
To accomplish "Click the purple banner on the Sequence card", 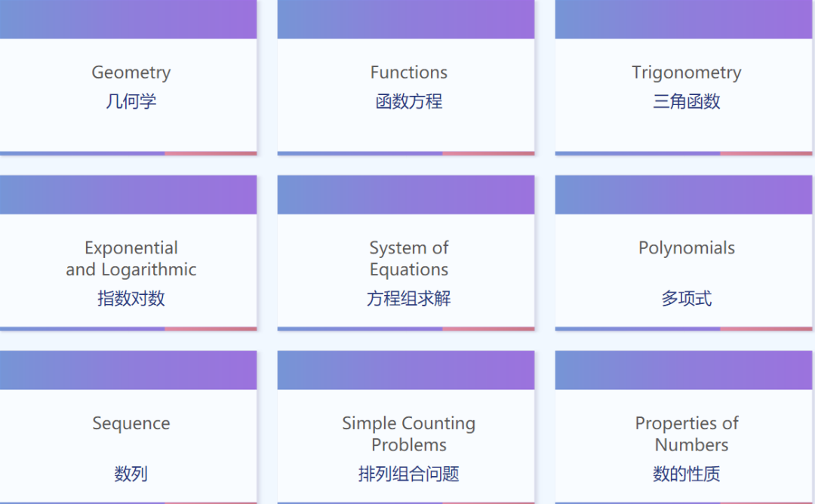I will (128, 370).
